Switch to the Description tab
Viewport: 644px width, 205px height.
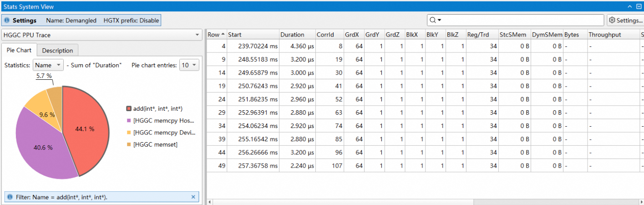(x=57, y=51)
